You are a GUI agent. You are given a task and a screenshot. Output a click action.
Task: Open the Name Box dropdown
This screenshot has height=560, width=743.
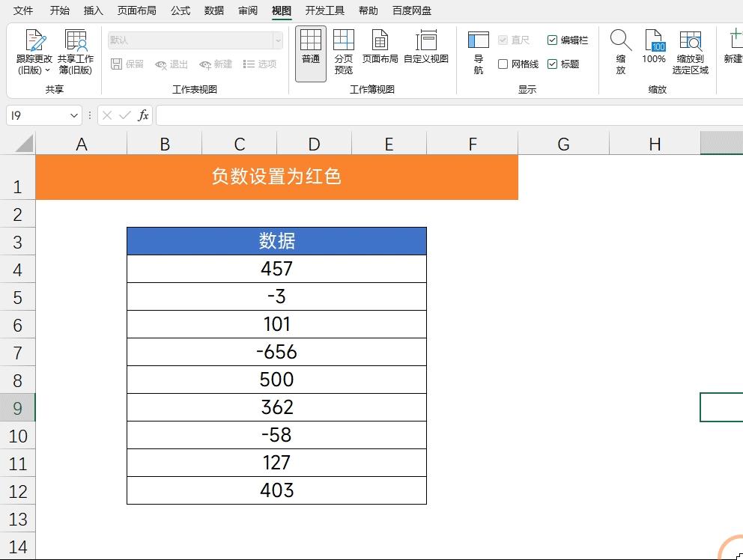point(73,115)
